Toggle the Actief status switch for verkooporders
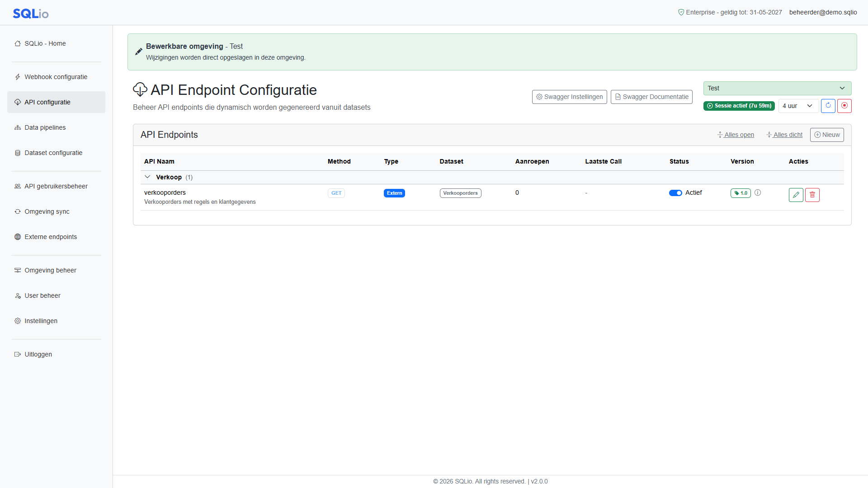868x488 pixels. coord(675,193)
